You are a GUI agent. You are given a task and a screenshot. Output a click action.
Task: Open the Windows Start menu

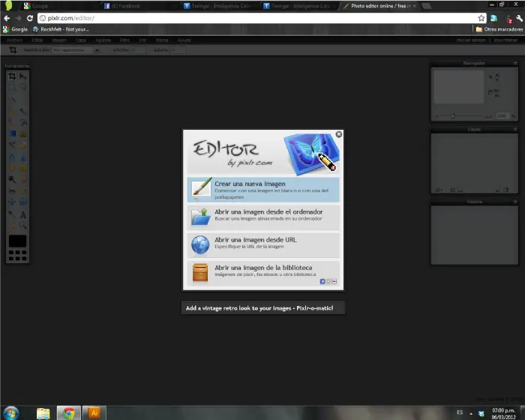pyautogui.click(x=11, y=413)
